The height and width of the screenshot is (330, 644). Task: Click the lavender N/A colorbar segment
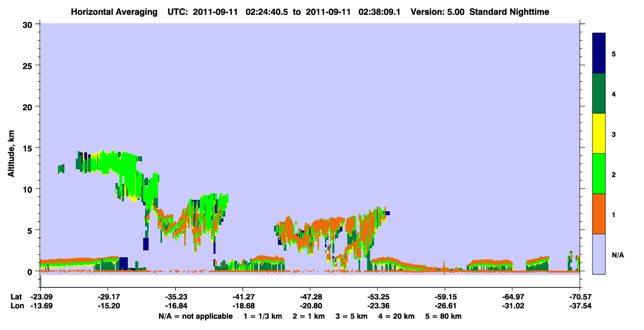599,254
